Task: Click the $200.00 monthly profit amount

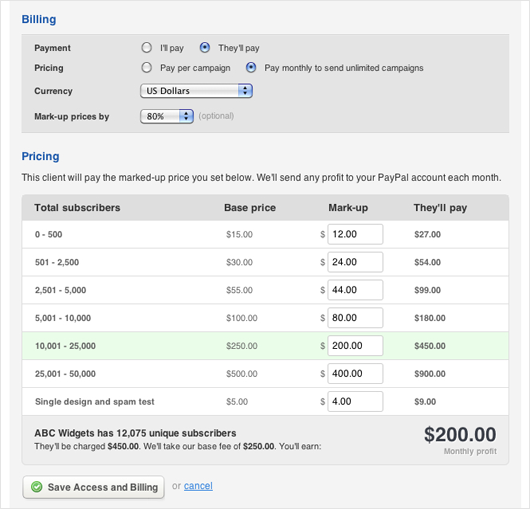Action: (460, 434)
